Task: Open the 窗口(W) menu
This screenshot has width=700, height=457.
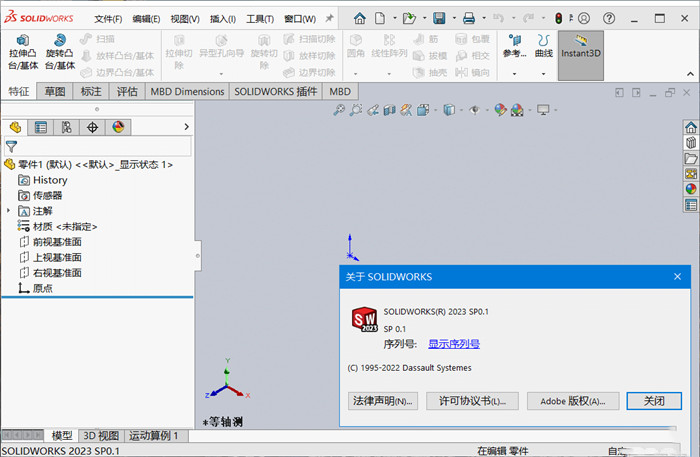Action: coord(300,19)
